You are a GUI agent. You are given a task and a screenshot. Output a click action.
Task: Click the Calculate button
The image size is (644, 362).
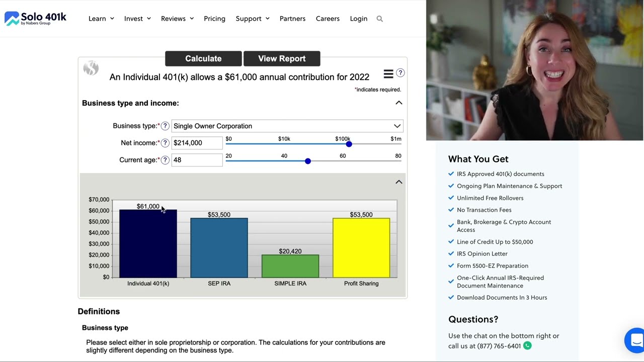click(x=203, y=58)
